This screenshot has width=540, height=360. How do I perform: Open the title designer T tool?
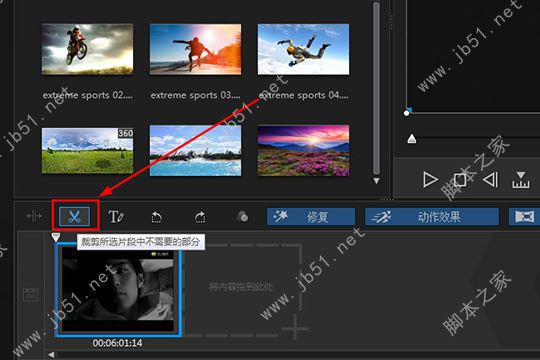116,217
